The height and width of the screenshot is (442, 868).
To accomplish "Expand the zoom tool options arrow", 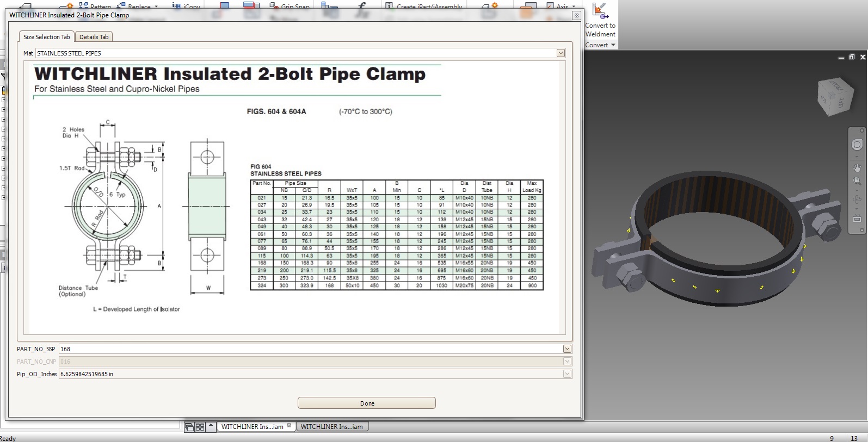I will pyautogui.click(x=857, y=191).
